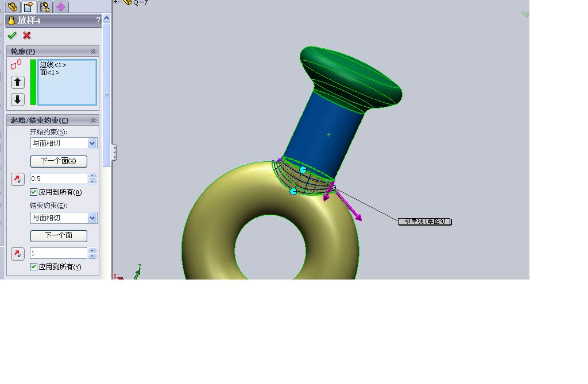Move selected profile down
This screenshot has width=588, height=384.
coord(18,99)
